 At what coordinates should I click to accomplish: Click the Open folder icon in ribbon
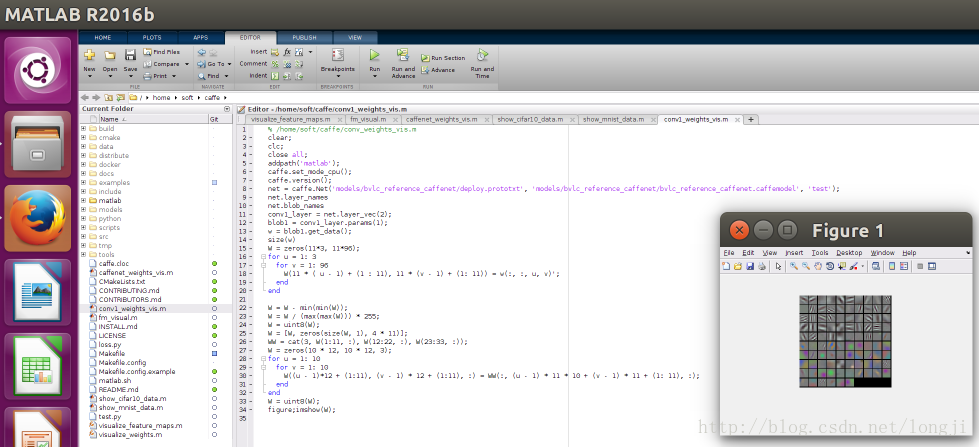[x=110, y=56]
